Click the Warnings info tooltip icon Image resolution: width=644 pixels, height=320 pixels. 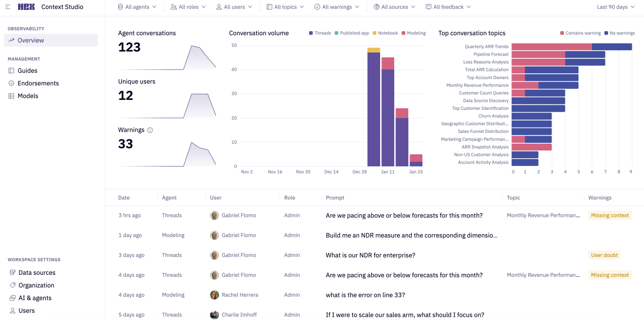coord(149,130)
